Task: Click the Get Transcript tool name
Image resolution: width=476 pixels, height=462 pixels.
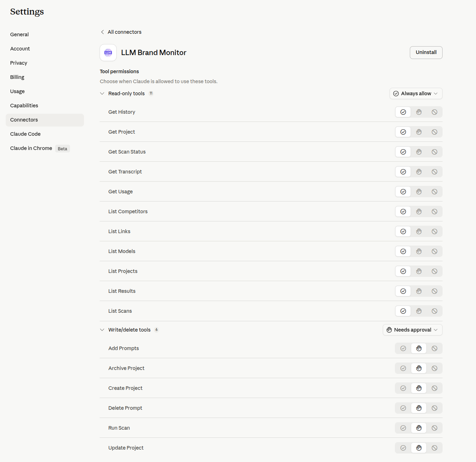Action: tap(125, 172)
